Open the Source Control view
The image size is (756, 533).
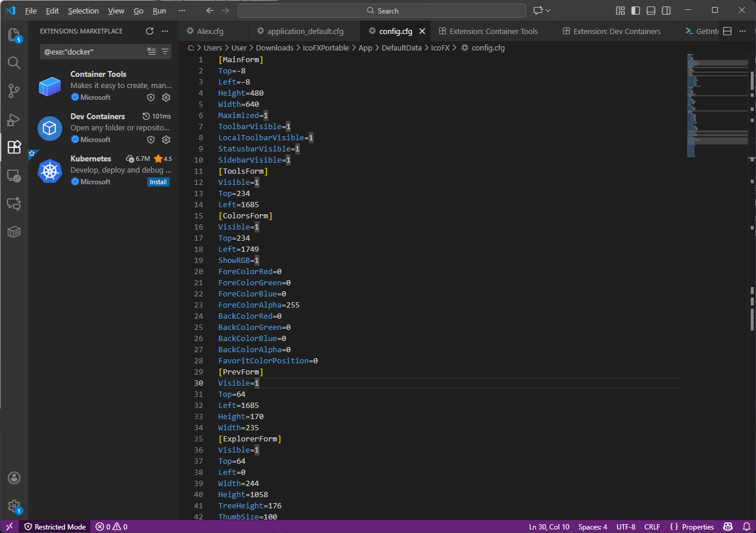(14, 91)
